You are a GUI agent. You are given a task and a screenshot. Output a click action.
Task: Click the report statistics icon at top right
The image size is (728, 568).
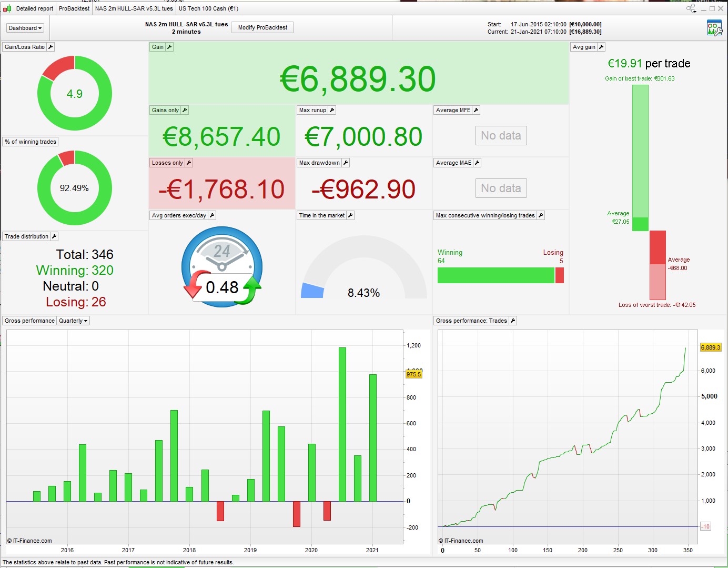pos(714,28)
